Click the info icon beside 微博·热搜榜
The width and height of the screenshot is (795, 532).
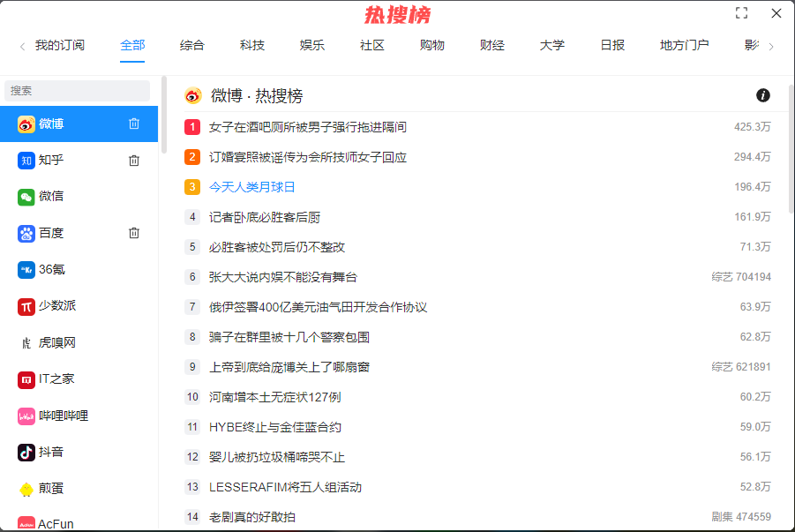[762, 95]
